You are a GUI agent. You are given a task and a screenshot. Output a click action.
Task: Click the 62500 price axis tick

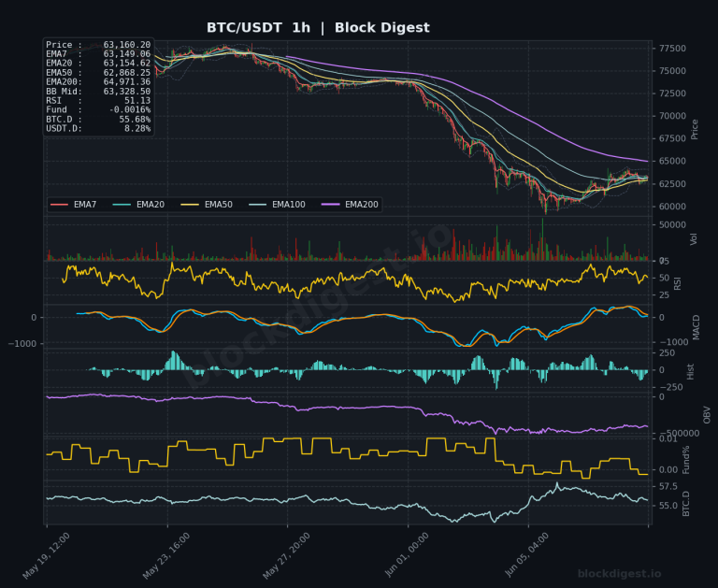[673, 184]
